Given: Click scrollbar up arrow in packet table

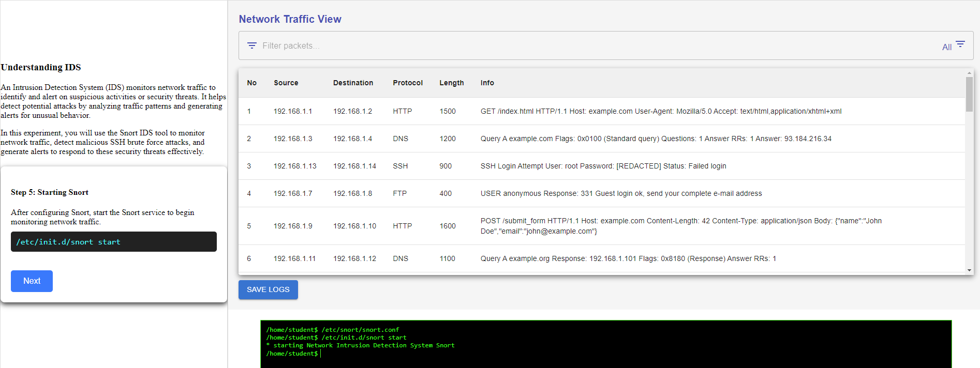Looking at the screenshot, I should [969, 72].
